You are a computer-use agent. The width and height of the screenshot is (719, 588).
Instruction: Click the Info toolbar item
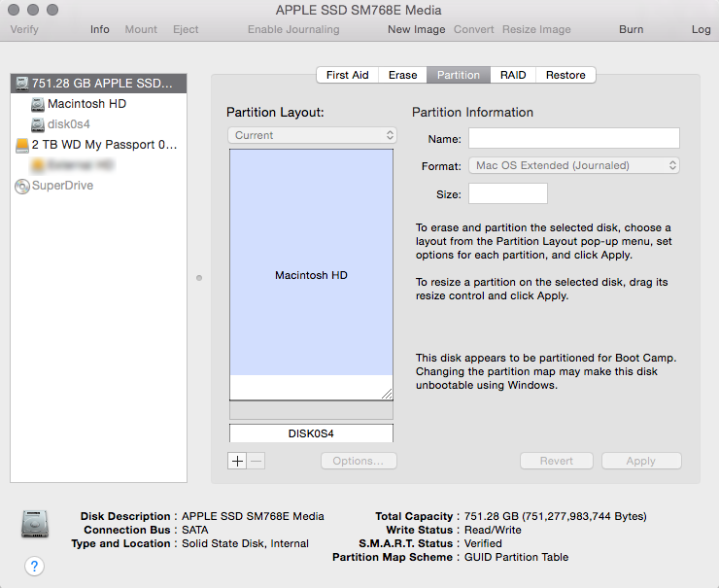click(x=100, y=29)
